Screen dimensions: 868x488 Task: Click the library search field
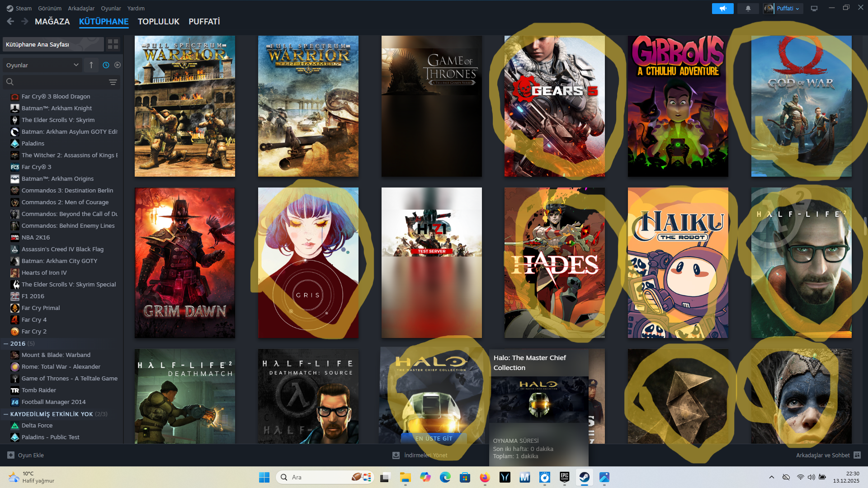[x=59, y=82]
